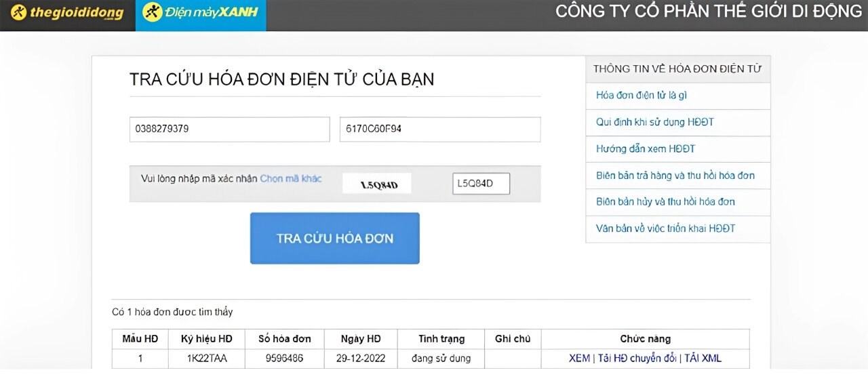Click the phone number input field

tap(229, 129)
